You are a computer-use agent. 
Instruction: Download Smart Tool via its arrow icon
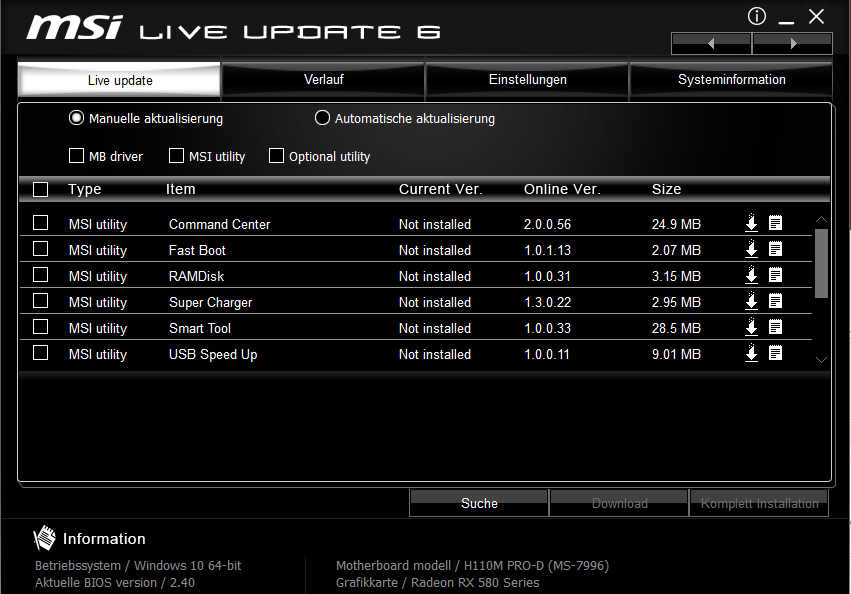tap(751, 327)
